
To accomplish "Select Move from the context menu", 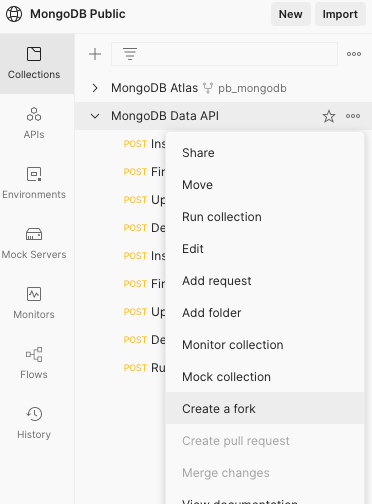I will 265,185.
